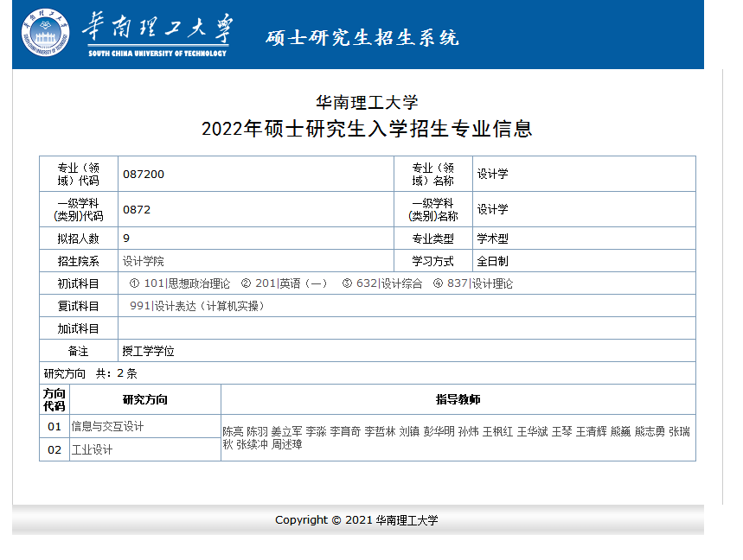Select the discipline code value 0872

[x=137, y=210]
